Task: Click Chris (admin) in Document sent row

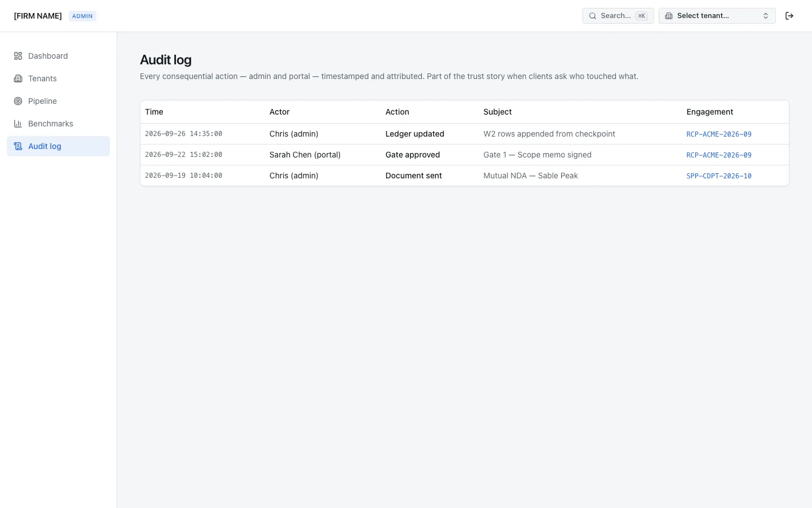Action: click(294, 176)
